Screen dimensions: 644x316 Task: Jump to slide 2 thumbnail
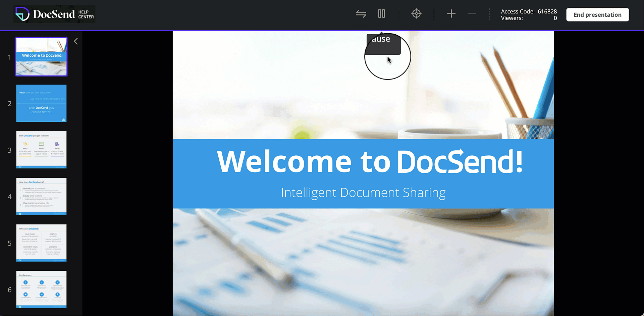tap(41, 103)
